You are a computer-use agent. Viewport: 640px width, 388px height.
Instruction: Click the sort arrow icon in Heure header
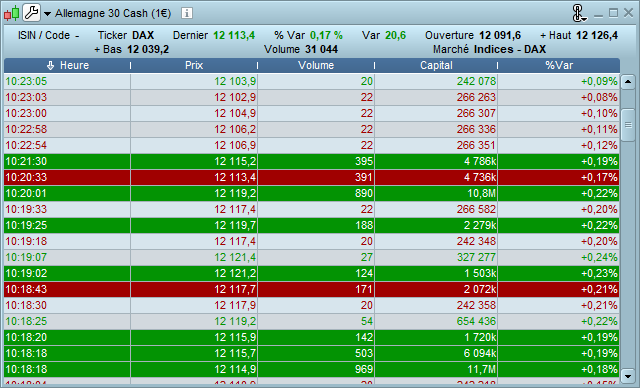click(51, 65)
